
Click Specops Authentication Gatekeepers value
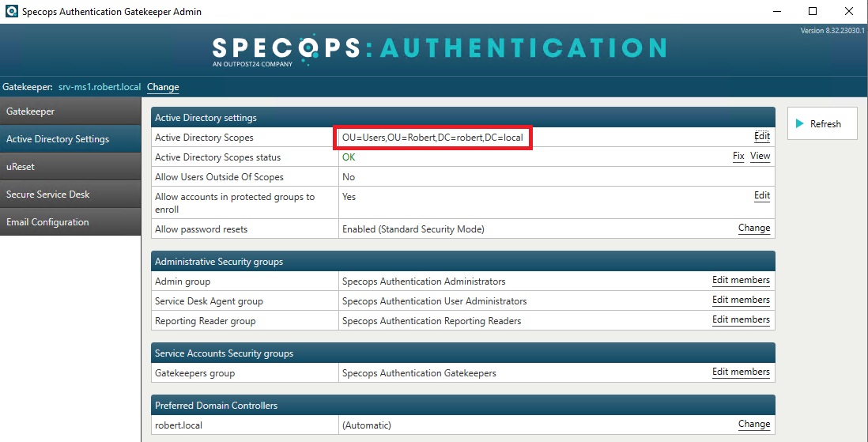419,373
